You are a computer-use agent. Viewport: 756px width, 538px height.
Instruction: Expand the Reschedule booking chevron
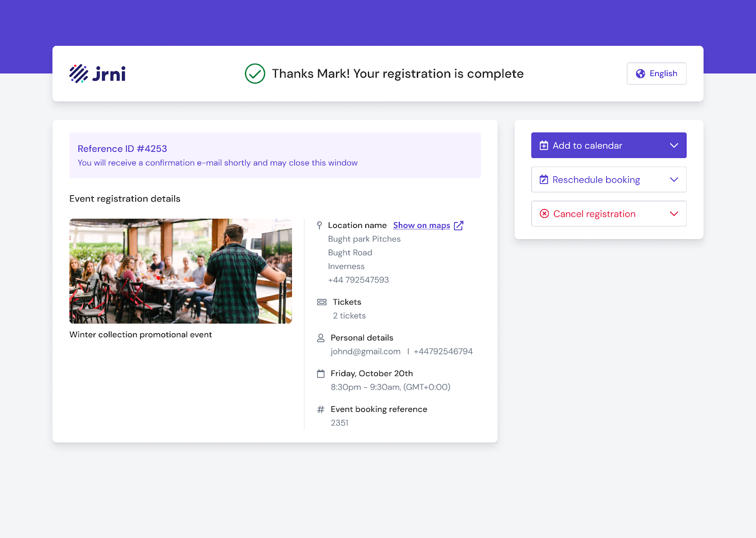(x=674, y=180)
